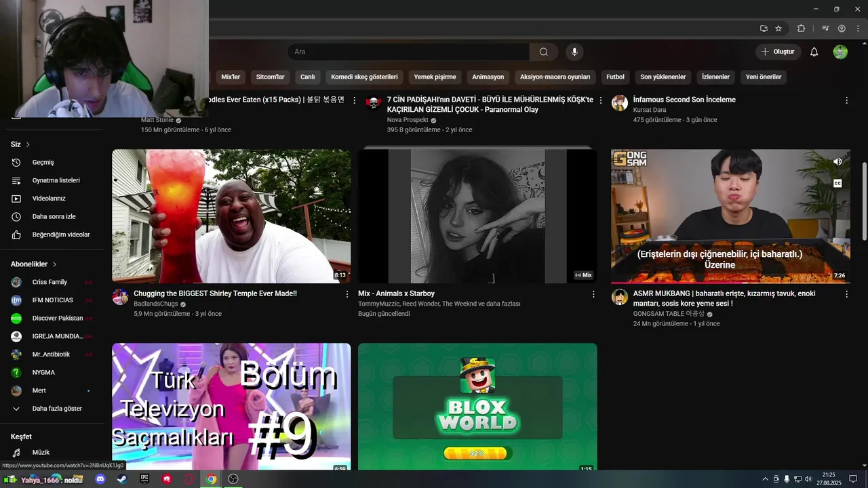The width and height of the screenshot is (868, 488).
Task: Switch to OBS Studio in the taskbar
Action: tap(233, 479)
